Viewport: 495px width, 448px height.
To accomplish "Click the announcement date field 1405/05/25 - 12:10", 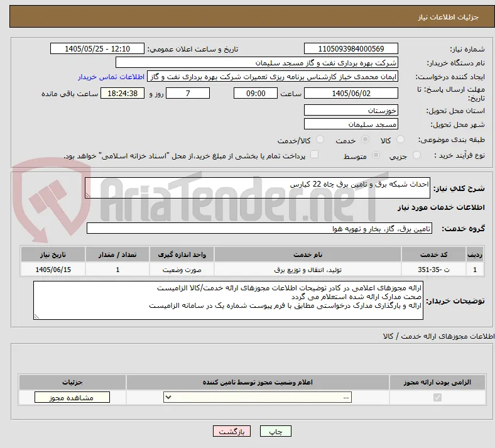I will [x=97, y=48].
